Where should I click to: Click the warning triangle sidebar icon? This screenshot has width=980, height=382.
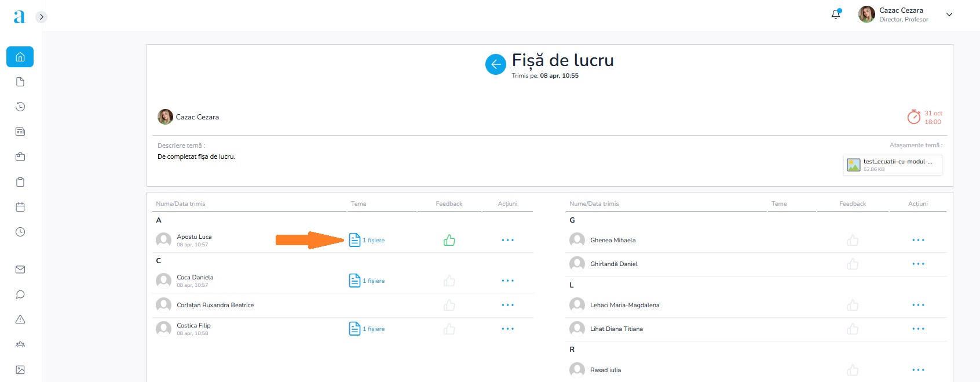tap(20, 319)
